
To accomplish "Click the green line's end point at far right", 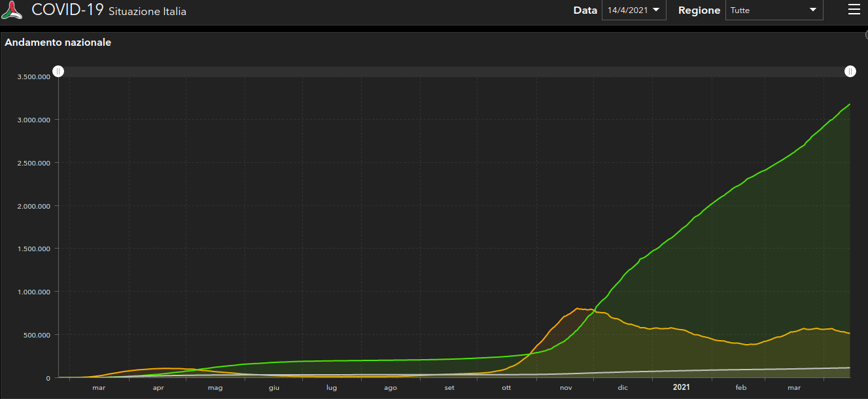I will click(x=849, y=104).
